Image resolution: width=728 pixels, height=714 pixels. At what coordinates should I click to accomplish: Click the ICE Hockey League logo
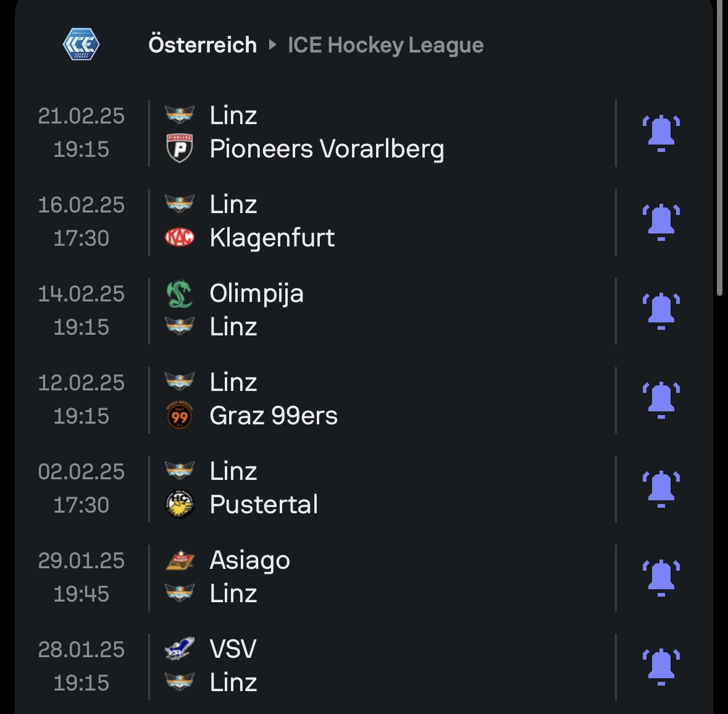click(x=81, y=45)
